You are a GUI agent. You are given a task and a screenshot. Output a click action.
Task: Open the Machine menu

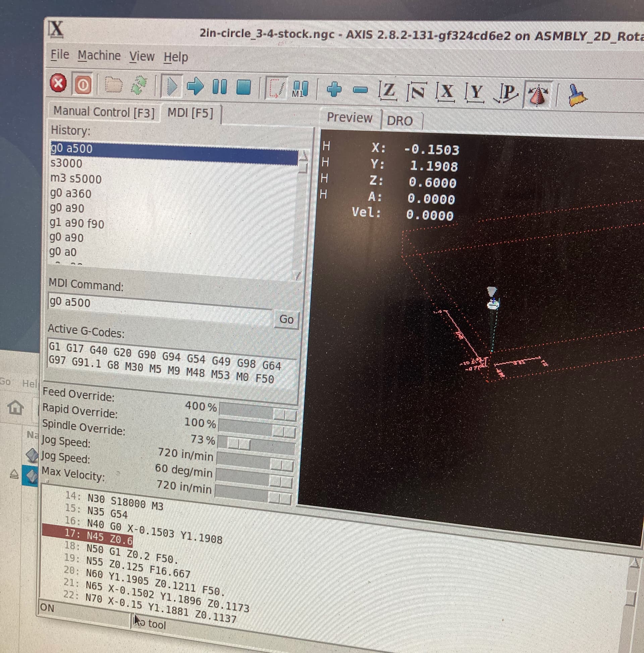pos(99,55)
